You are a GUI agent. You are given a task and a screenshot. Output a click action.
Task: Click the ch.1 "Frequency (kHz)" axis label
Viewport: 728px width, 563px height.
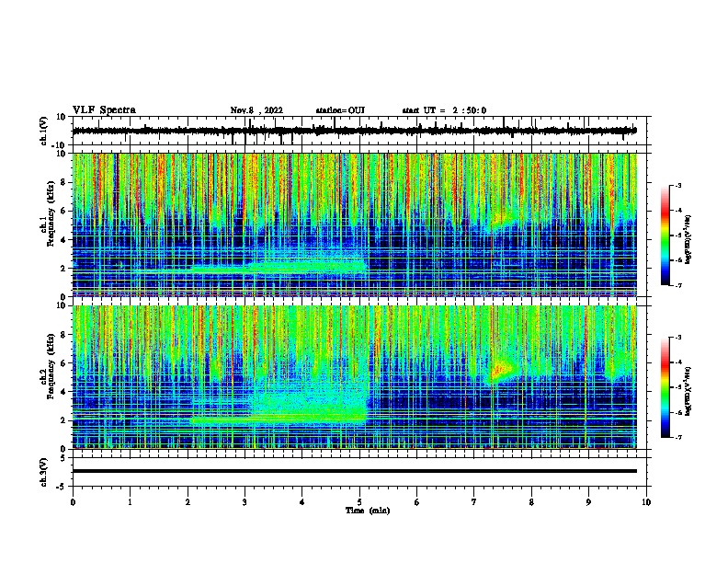[x=51, y=213]
